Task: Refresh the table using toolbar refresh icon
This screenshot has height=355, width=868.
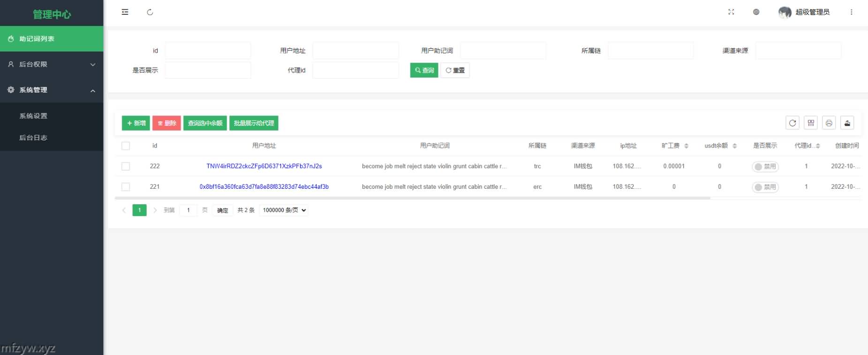Action: 793,123
